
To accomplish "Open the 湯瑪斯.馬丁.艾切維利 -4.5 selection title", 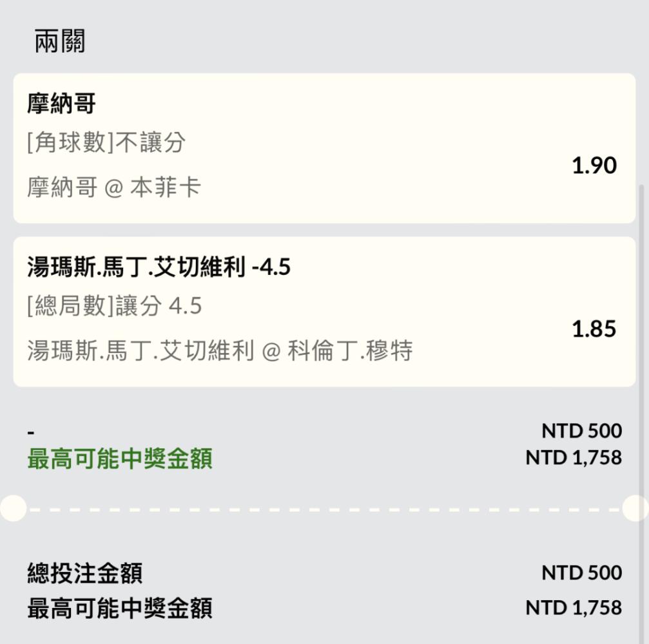I will (159, 267).
